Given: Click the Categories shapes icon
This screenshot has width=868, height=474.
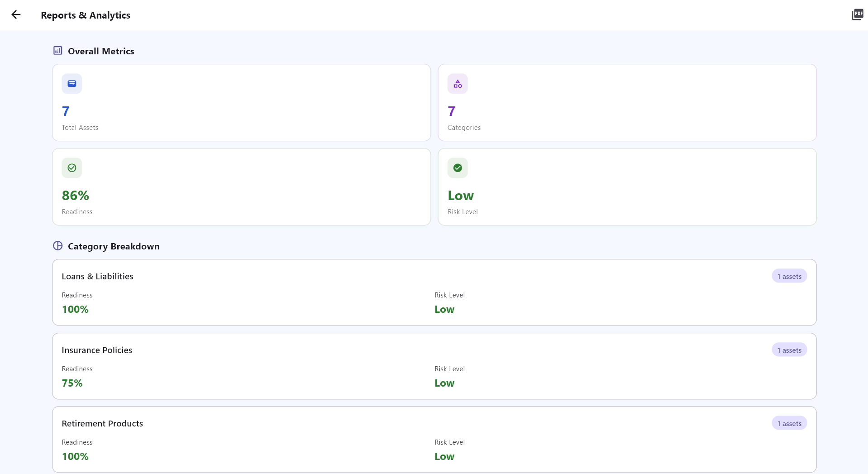Looking at the screenshot, I should click(x=458, y=84).
